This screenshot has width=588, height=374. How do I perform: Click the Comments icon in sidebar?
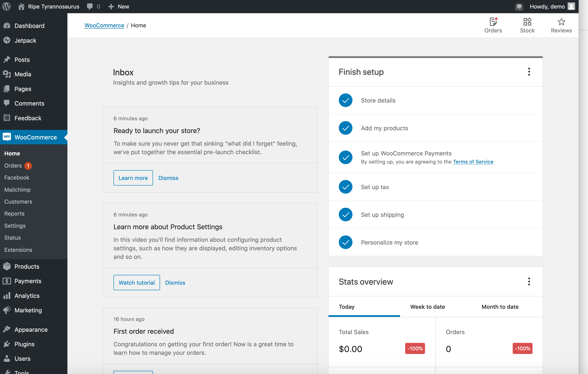pyautogui.click(x=7, y=103)
